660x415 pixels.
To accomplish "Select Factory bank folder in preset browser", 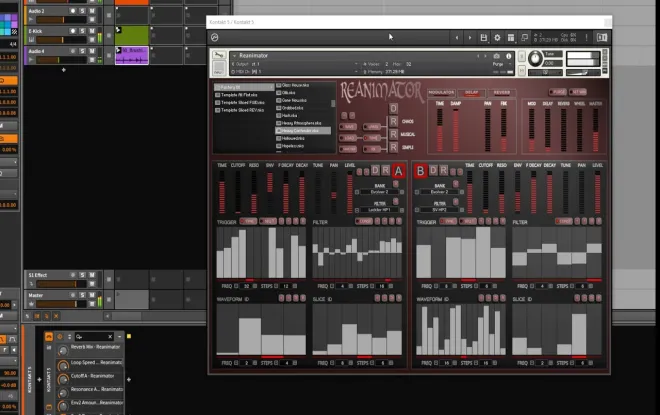I will tap(243, 87).
